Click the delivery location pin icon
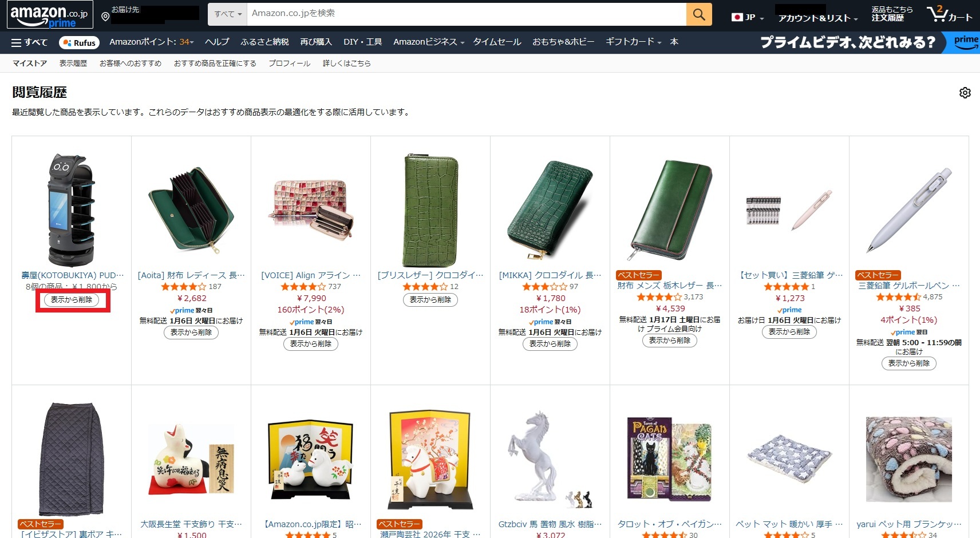 coord(105,17)
